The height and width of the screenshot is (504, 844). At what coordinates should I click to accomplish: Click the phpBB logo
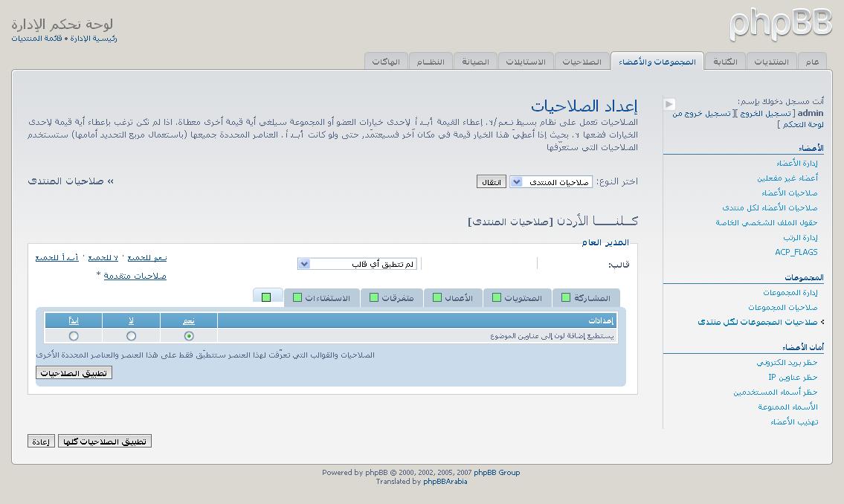pyautogui.click(x=780, y=25)
